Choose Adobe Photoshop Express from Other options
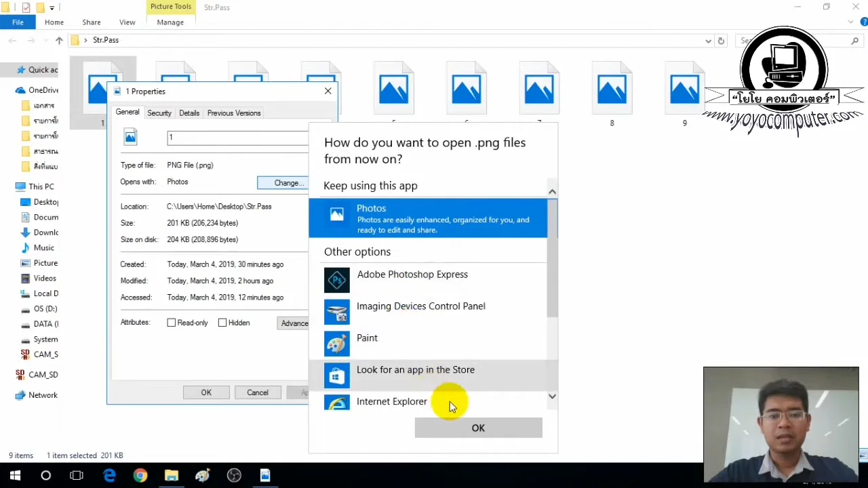Screen dimensions: 868x488 click(412, 274)
